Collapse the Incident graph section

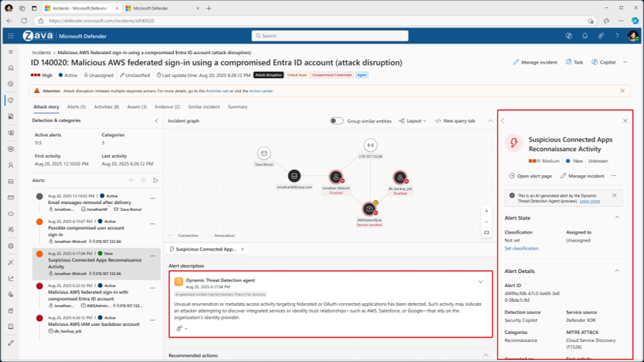click(x=491, y=120)
